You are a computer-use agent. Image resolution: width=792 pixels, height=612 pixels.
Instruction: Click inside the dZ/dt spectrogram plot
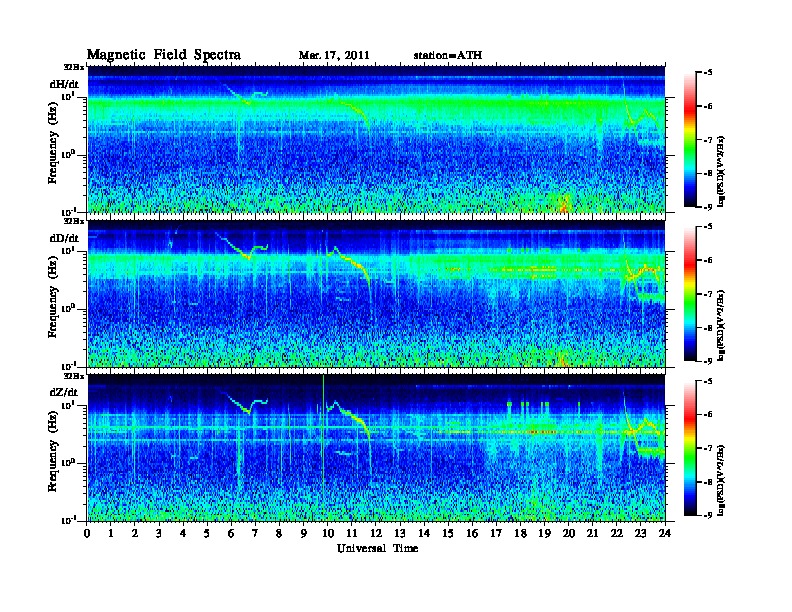376,448
